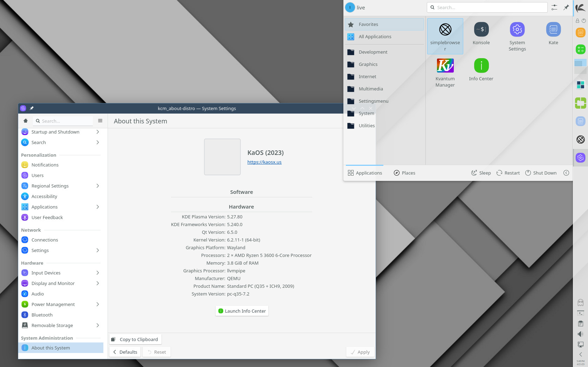Open the blue Kate task icon in panel
The width and height of the screenshot is (588, 367).
(581, 121)
